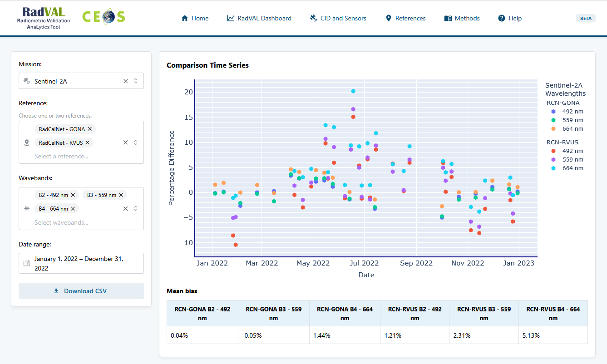Remove the B4 - 664 nm waveband tag
This screenshot has height=364, width=607.
(x=73, y=209)
